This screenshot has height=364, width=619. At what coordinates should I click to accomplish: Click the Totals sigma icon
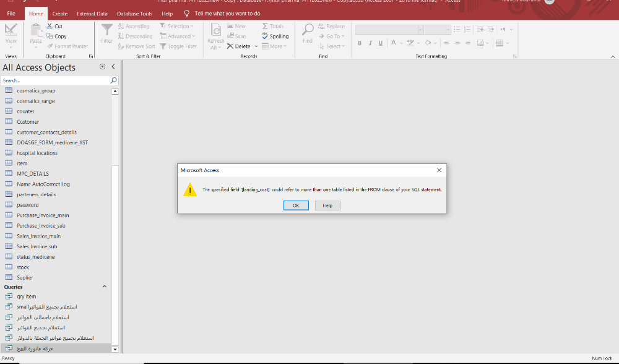click(x=265, y=26)
